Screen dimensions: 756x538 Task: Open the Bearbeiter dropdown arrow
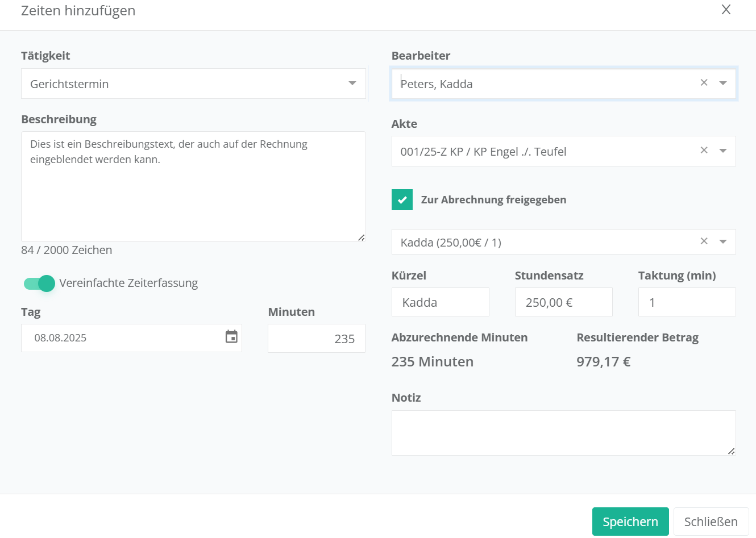(723, 83)
